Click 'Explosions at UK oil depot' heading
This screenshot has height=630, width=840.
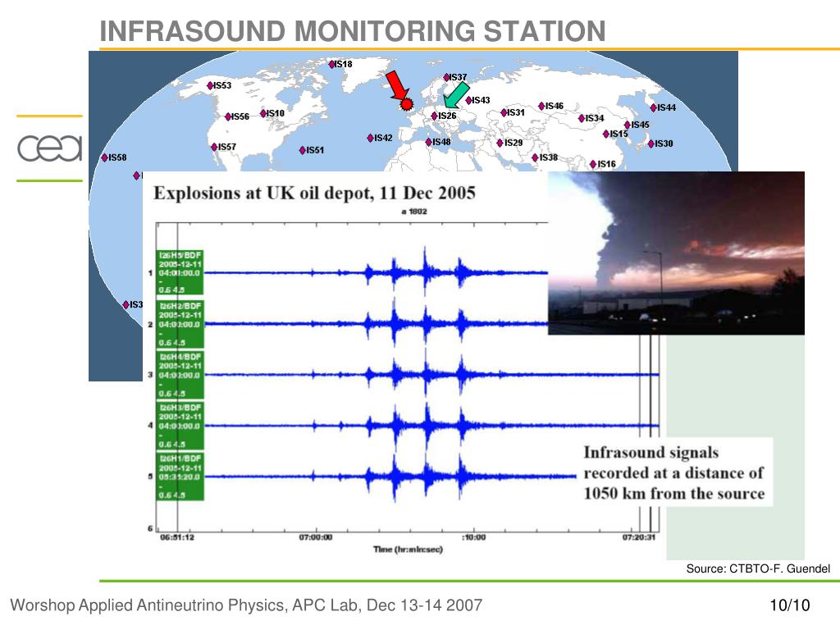[314, 193]
